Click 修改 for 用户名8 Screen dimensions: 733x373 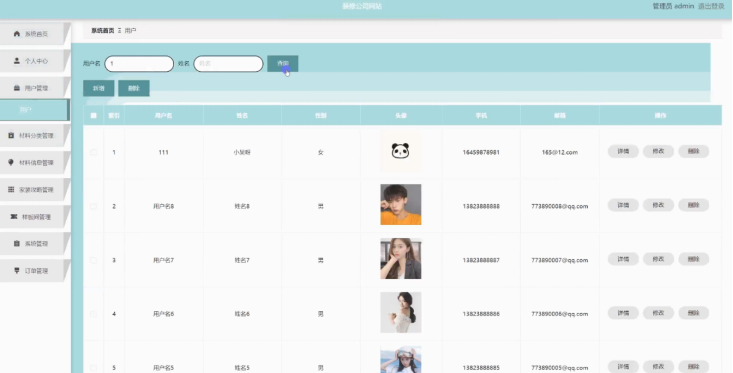[658, 205]
